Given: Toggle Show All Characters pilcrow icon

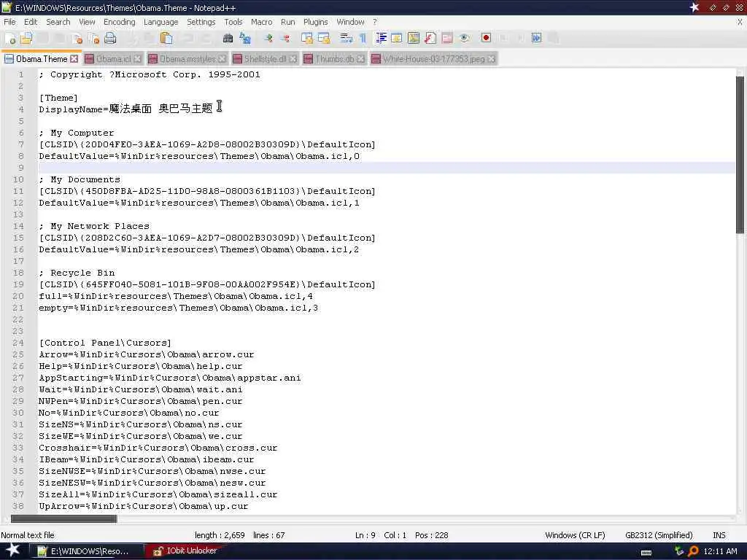Looking at the screenshot, I should [363, 38].
